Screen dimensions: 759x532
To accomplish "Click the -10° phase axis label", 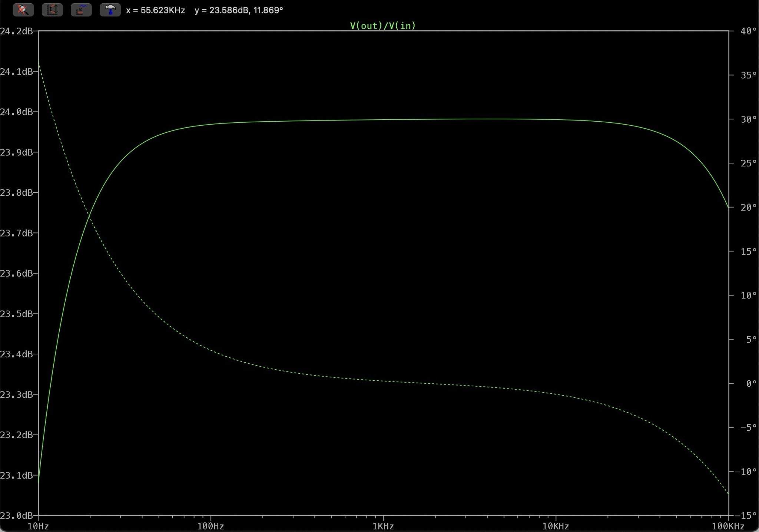I will pos(746,472).
